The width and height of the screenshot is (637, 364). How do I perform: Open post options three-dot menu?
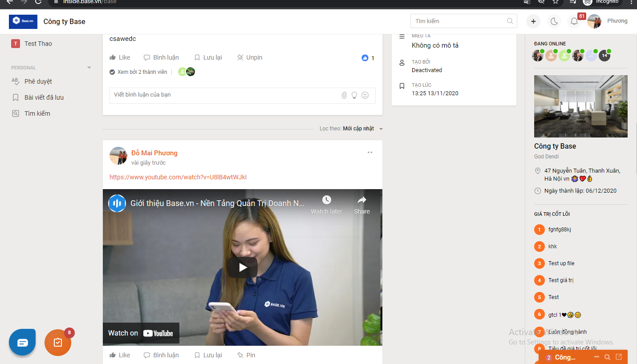(x=369, y=153)
